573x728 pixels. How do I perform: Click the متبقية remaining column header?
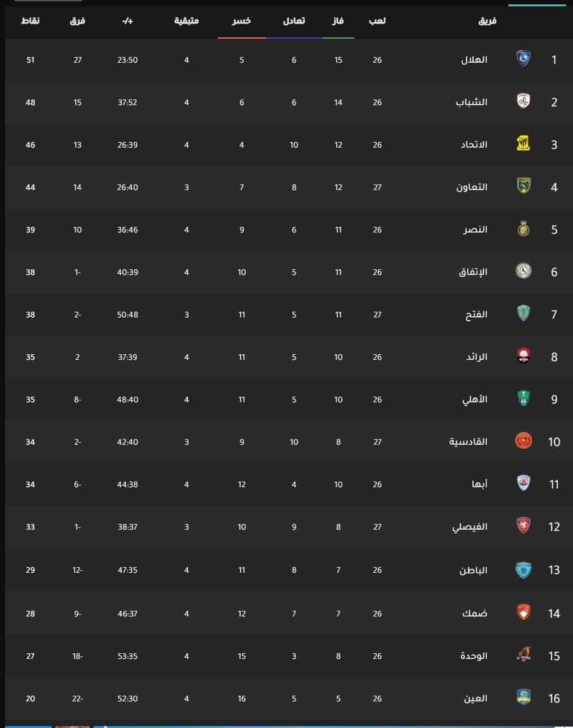coord(187,21)
